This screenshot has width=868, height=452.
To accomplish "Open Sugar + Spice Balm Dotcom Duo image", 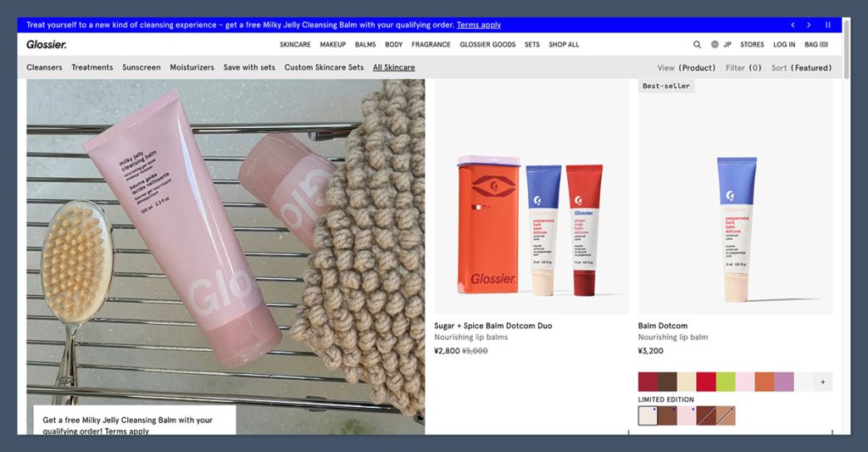I will [x=531, y=197].
